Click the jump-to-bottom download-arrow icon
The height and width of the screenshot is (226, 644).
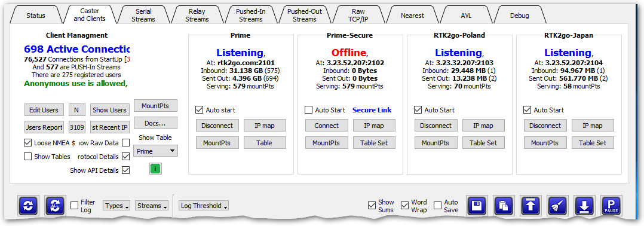[585, 206]
